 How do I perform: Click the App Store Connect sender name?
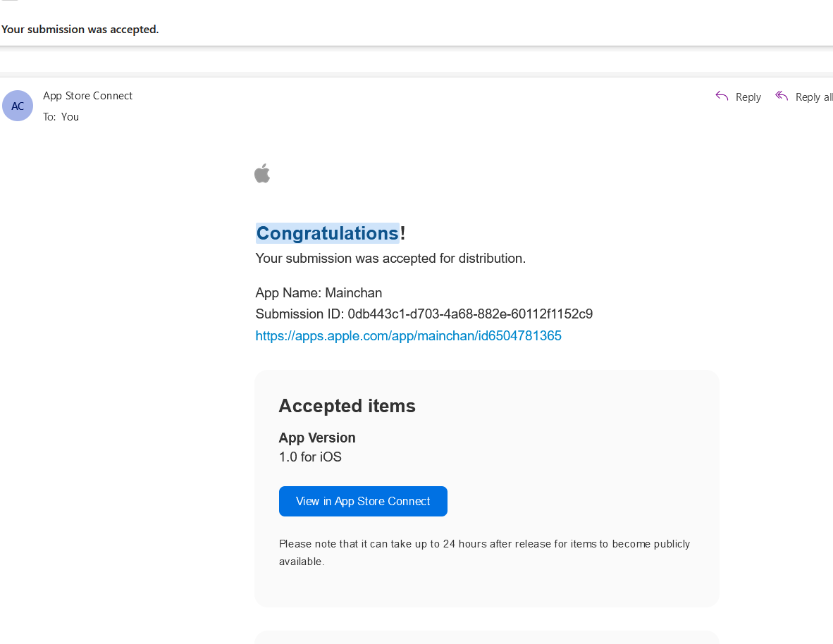click(87, 96)
